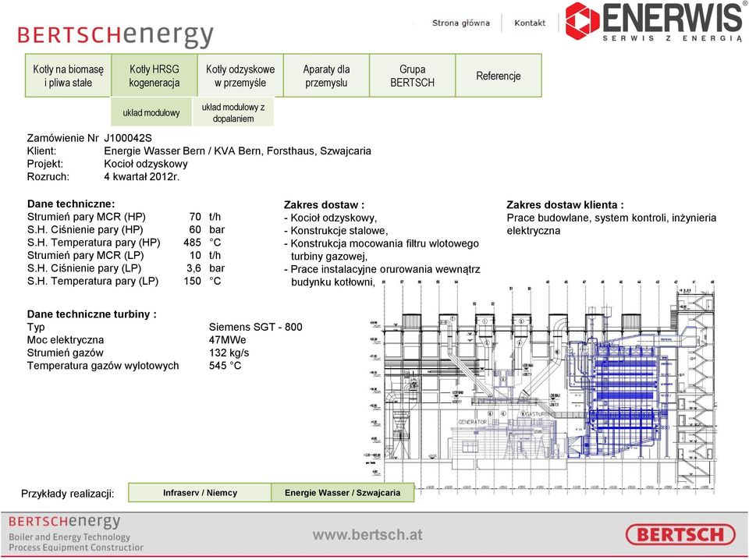Click the Przykłady realizacji: label
Screen dimensions: 749x560
[x=68, y=493]
